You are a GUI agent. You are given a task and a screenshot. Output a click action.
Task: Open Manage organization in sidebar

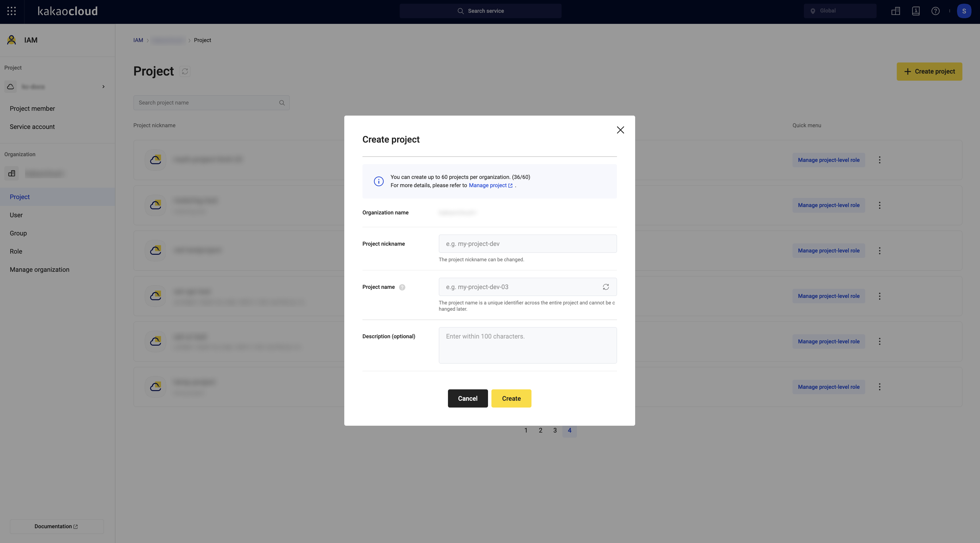click(39, 270)
